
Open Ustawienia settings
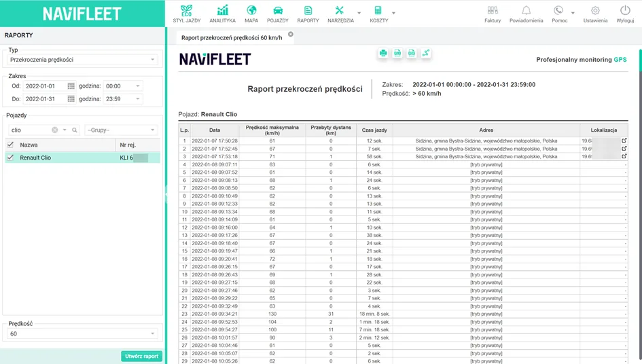(595, 14)
